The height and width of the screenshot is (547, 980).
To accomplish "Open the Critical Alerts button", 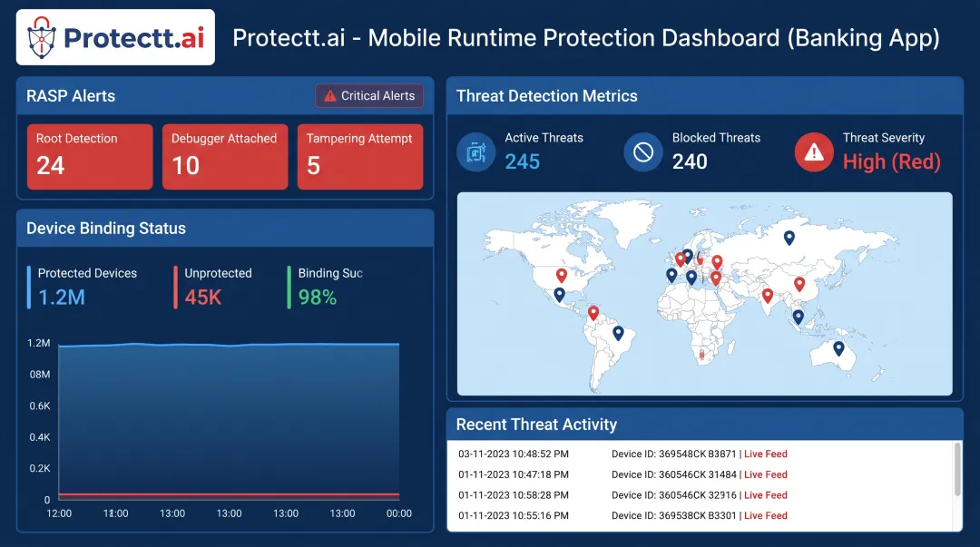I will [x=369, y=96].
